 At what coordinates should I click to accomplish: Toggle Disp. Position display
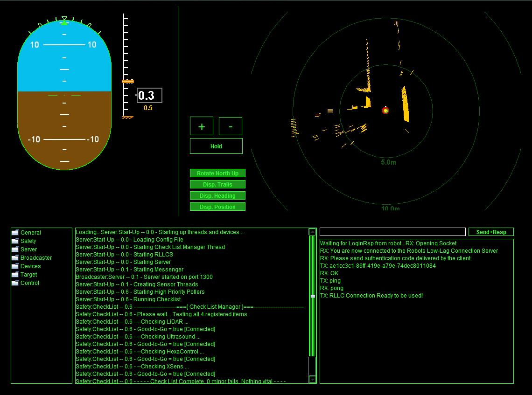(x=217, y=207)
